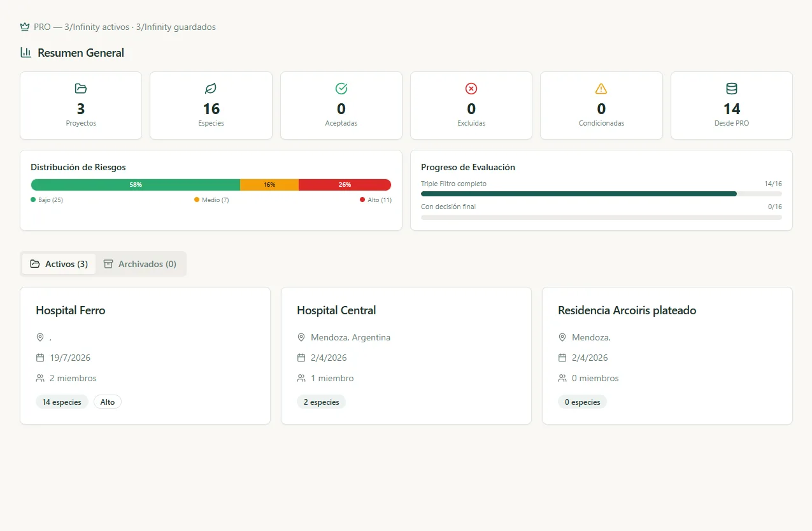
Task: Click the 2 miembros text
Action: pos(73,378)
